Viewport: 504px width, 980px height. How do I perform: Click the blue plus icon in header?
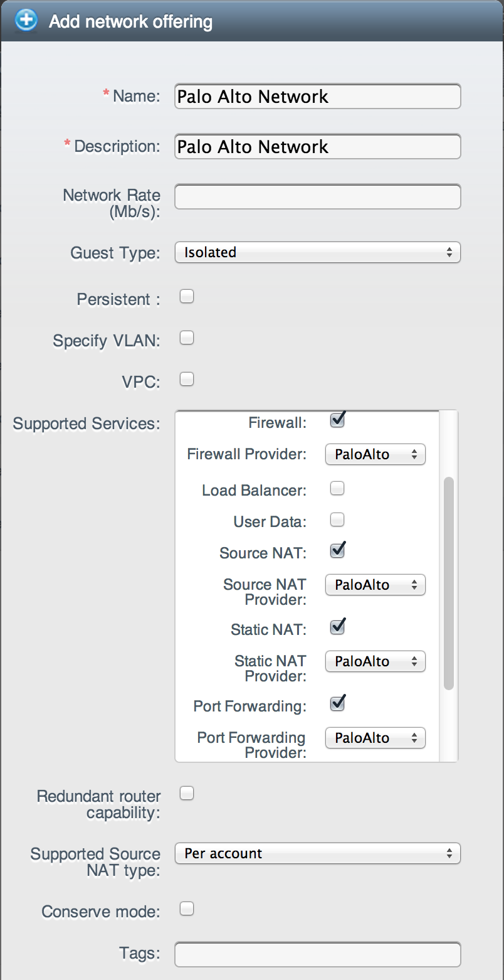pos(26,21)
